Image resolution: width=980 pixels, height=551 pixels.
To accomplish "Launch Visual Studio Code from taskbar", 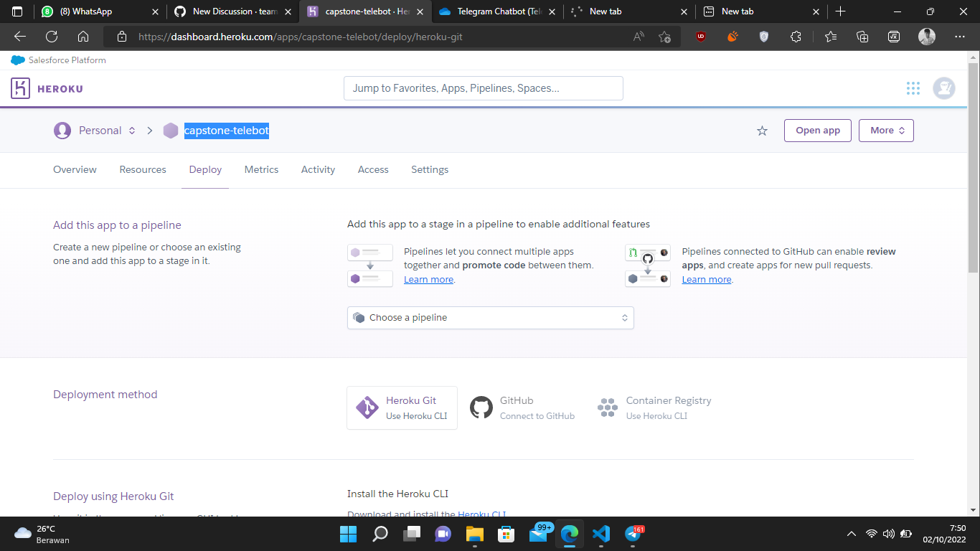I will (x=600, y=534).
